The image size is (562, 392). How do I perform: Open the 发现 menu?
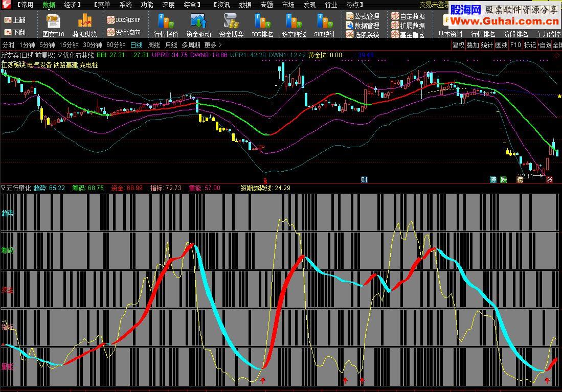(310, 5)
